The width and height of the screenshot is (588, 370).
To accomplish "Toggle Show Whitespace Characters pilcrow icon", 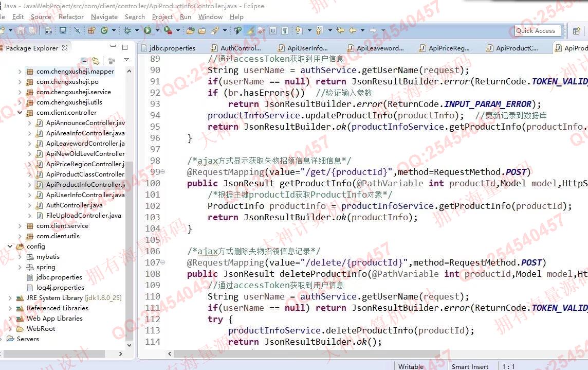I will click(285, 30).
